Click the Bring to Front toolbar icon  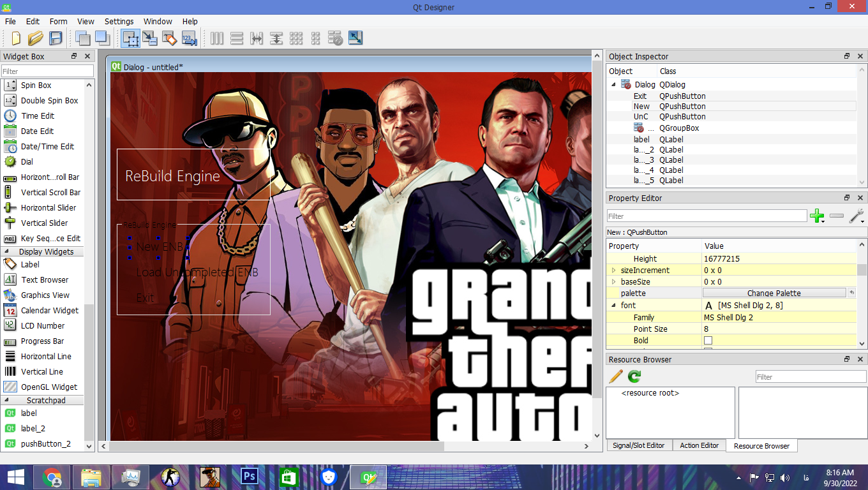[102, 38]
